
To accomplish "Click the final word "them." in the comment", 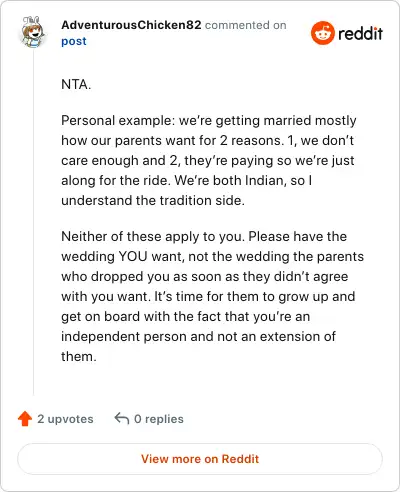I will coord(79,356).
